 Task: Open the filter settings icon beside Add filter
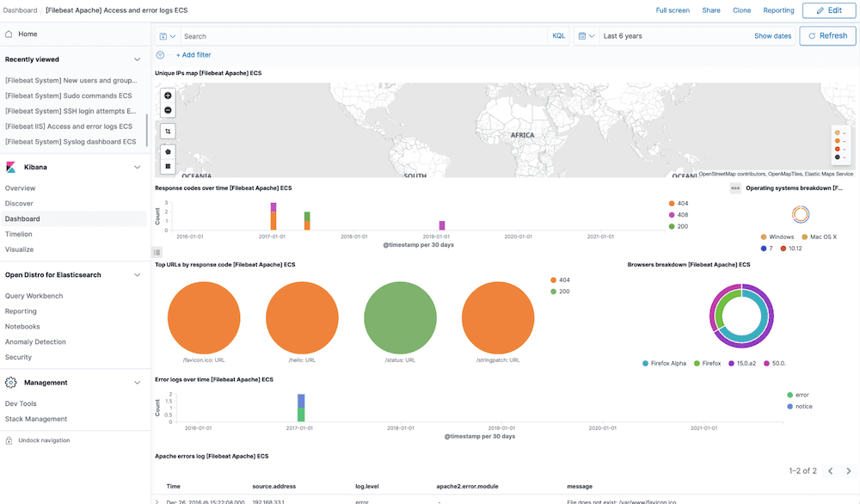coord(160,54)
